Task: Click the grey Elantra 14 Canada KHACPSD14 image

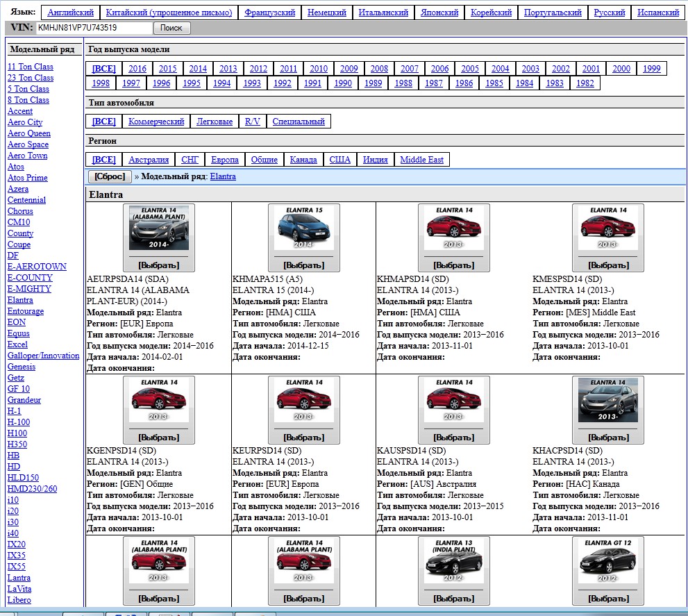Action: [607, 401]
